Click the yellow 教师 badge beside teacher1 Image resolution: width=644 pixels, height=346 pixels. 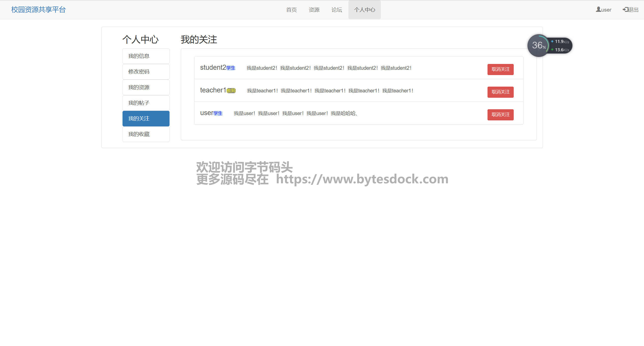(231, 91)
